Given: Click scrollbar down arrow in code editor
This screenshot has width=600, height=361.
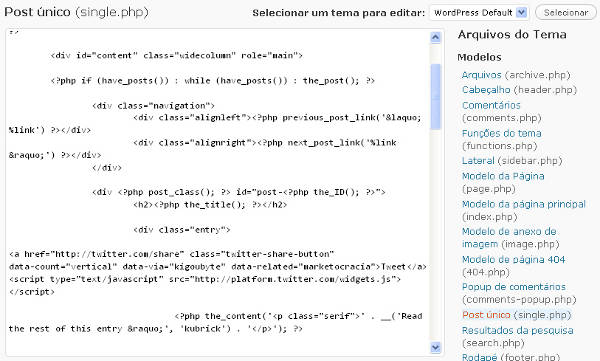Looking at the screenshot, I should tap(435, 347).
